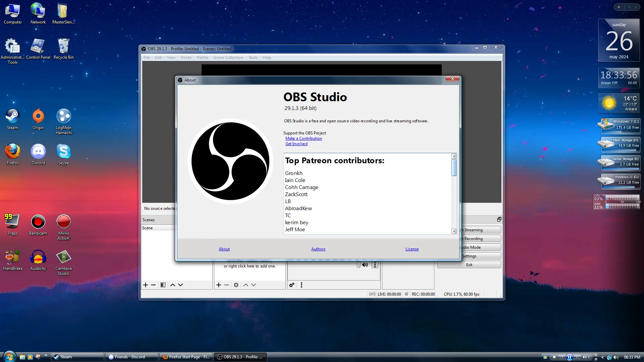Screen dimensions: 644x362
Task: Open the Profile menu in OBS
Action: pos(203,58)
